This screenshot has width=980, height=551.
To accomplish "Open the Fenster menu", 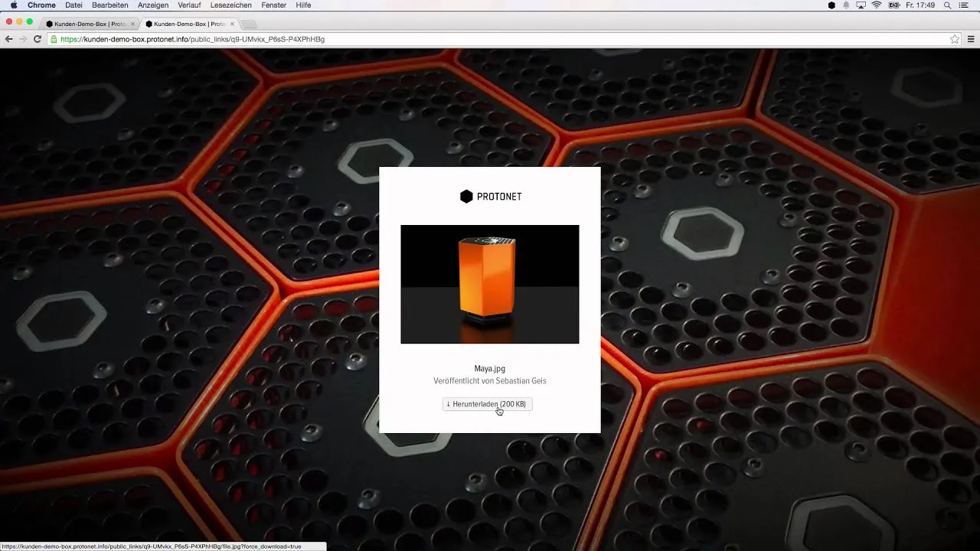I will (274, 5).
